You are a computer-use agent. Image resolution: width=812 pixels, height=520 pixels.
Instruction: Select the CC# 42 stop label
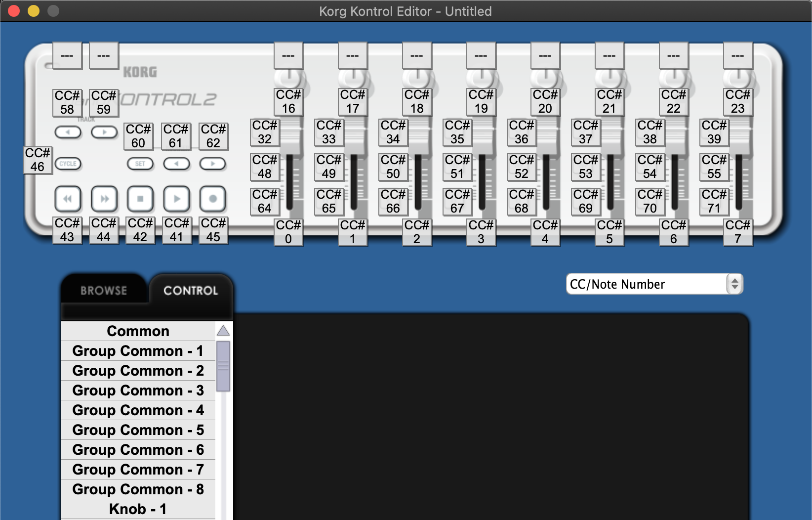(140, 230)
